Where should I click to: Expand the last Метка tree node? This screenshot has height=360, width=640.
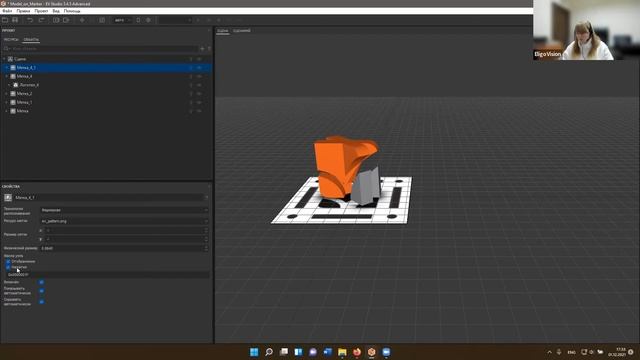coord(7,111)
